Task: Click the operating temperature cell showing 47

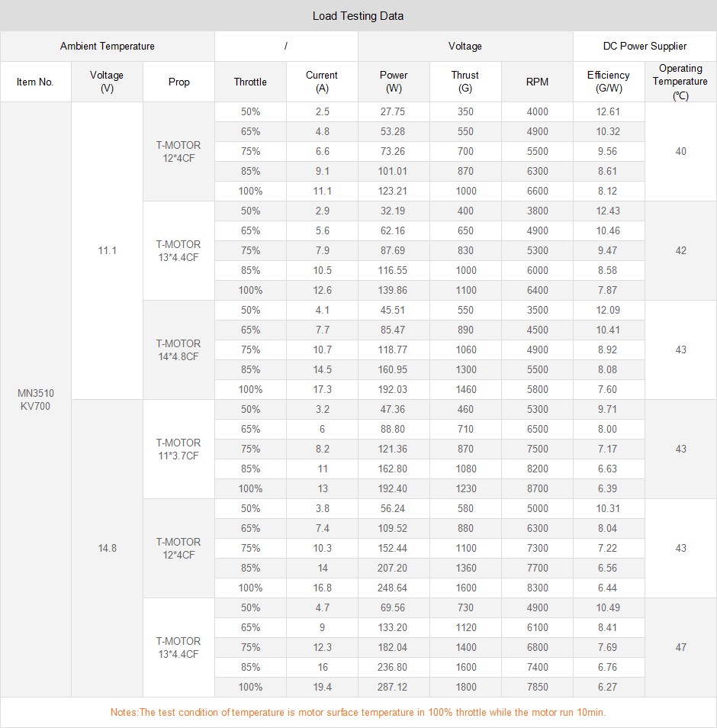Action: tap(680, 647)
